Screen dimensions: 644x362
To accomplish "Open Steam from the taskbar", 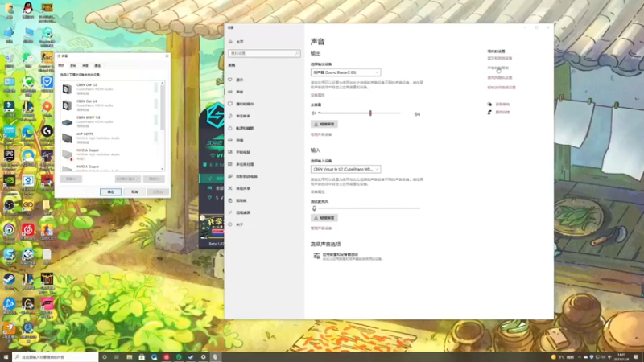I will click(x=191, y=357).
